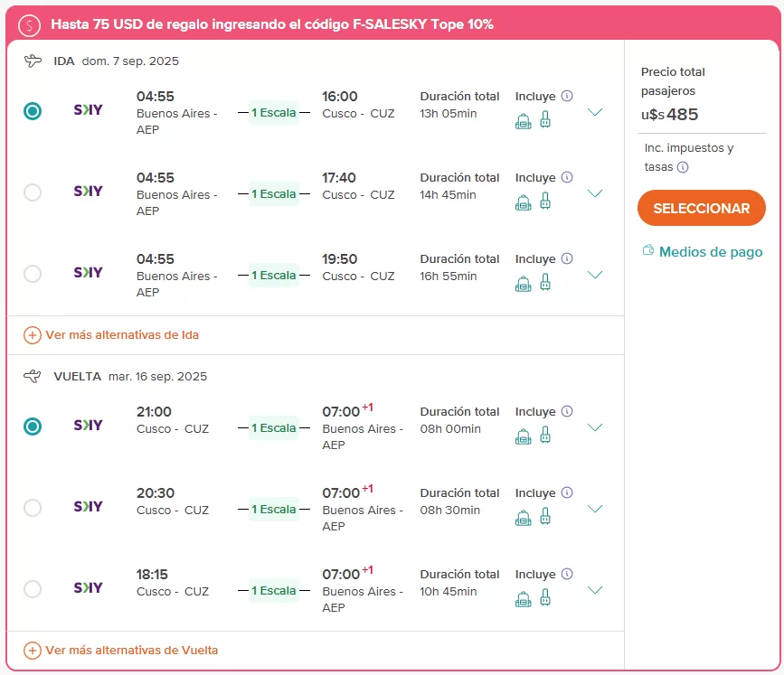Click the dollar coin icon in promo banner
784x675 pixels.
(x=30, y=25)
